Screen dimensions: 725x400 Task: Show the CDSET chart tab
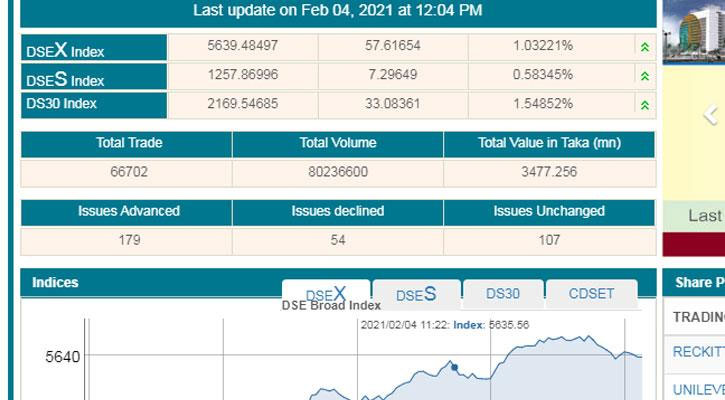coord(591,294)
